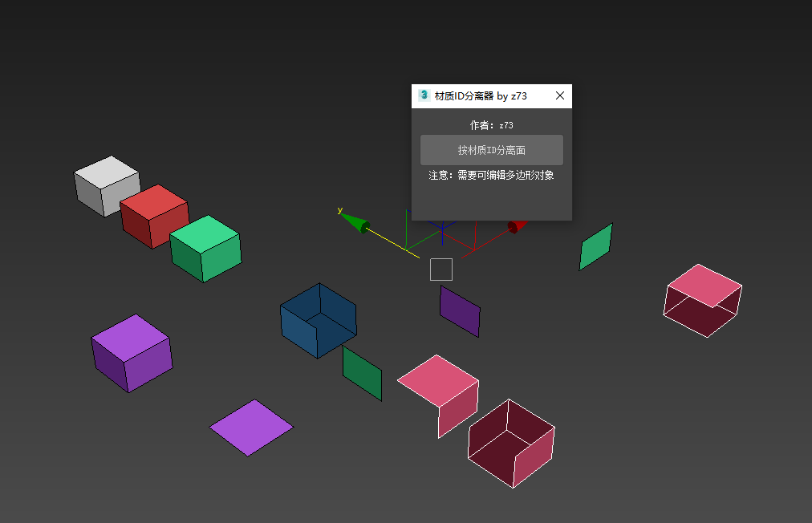Click the gizmo's square screen handle
The image size is (812, 523).
pyautogui.click(x=441, y=270)
